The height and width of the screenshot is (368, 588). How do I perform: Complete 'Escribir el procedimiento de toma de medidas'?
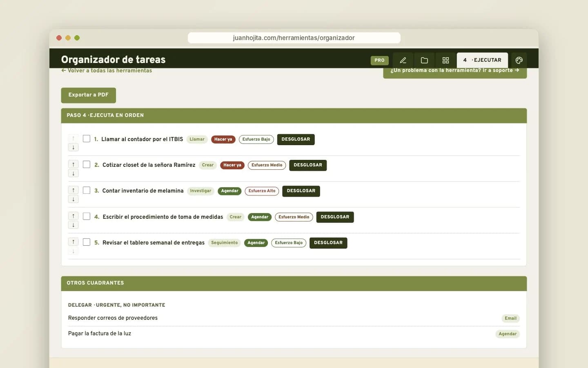(x=87, y=216)
